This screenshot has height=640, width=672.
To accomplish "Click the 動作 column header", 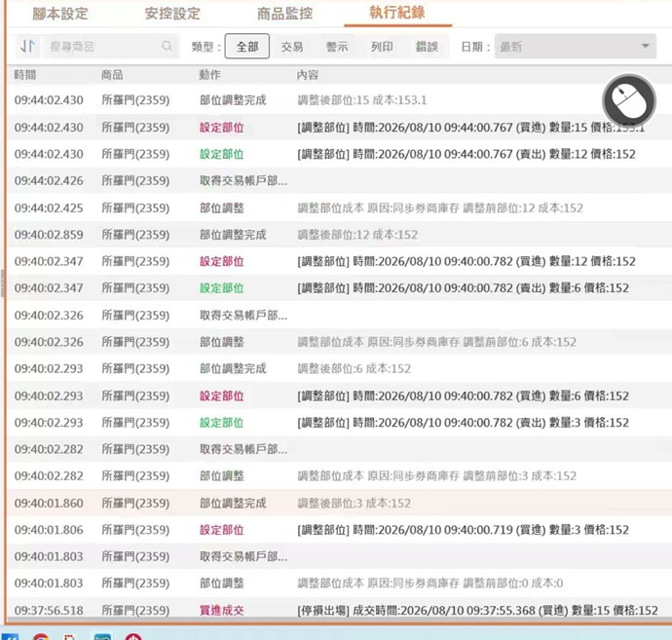I will pos(209,75).
